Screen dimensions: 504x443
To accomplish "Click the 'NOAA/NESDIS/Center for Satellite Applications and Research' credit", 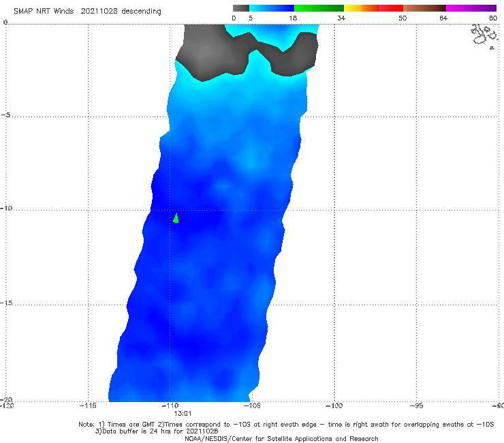I will pyautogui.click(x=281, y=439).
